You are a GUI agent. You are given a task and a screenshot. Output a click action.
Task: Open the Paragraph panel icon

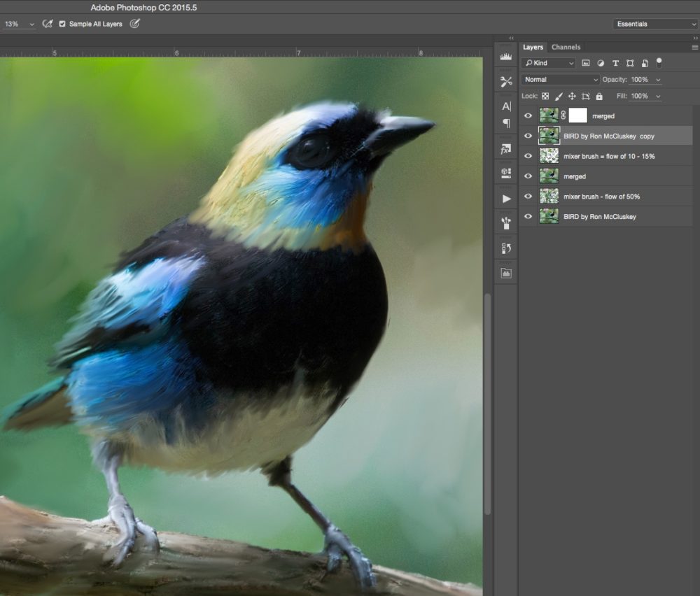point(506,123)
